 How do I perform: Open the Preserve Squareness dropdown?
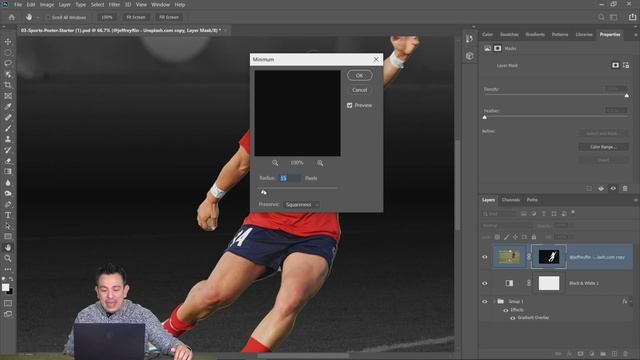pyautogui.click(x=301, y=204)
